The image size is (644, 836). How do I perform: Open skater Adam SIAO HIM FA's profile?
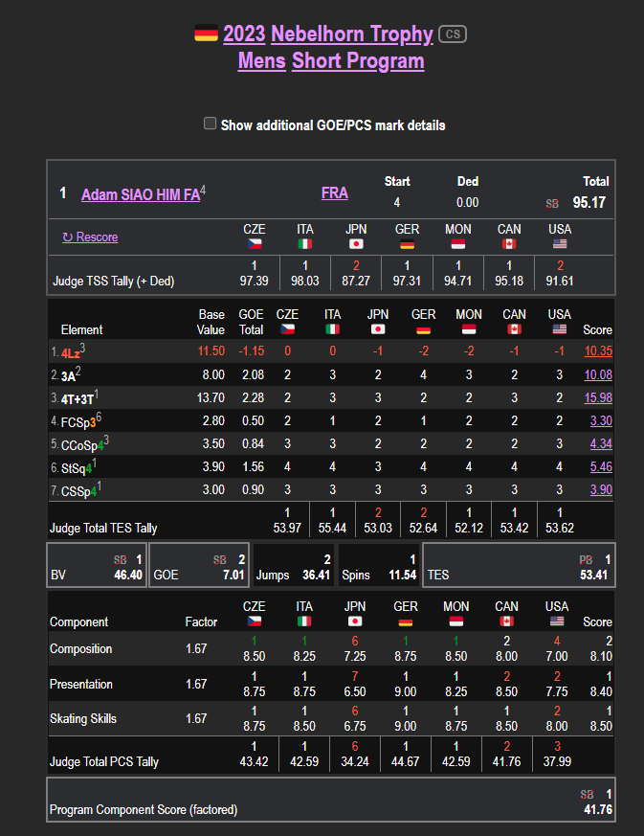141,194
